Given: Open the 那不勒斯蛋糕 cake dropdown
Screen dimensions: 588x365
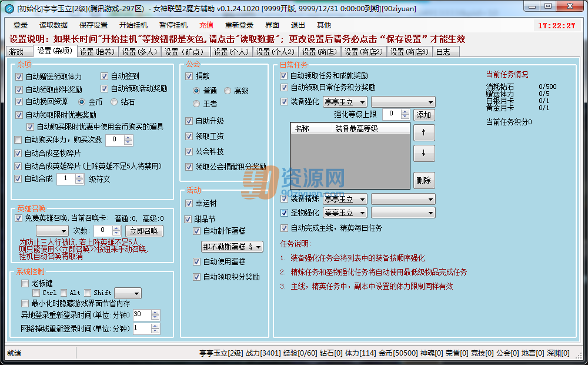Looking at the screenshot, I should 232,247.
